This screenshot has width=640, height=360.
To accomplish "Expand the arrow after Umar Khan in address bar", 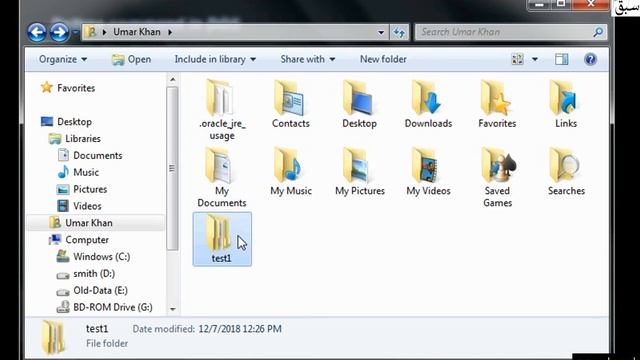I will pyautogui.click(x=170, y=32).
